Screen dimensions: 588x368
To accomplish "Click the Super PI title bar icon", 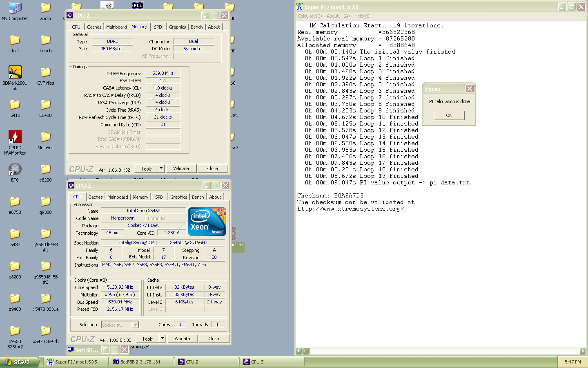I will (300, 7).
